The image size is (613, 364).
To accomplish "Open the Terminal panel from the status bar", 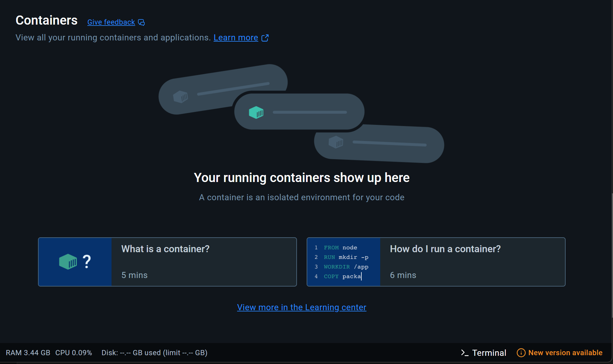I will pyautogui.click(x=489, y=353).
